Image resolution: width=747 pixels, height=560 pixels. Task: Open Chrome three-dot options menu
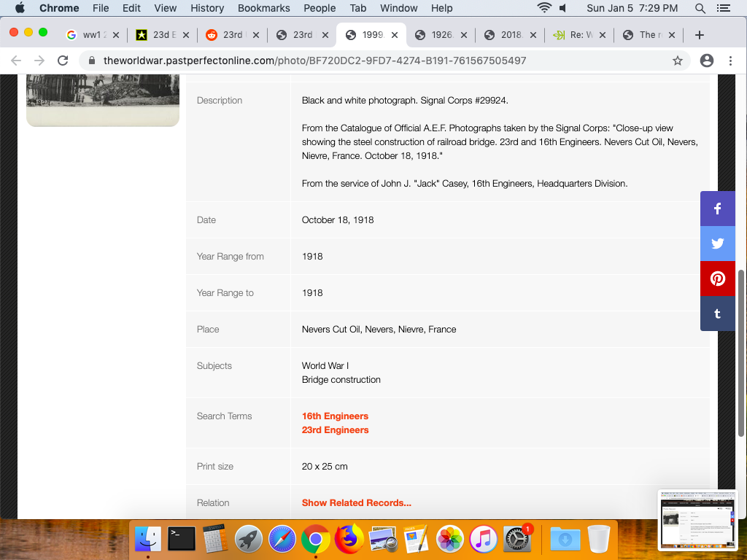coord(730,61)
